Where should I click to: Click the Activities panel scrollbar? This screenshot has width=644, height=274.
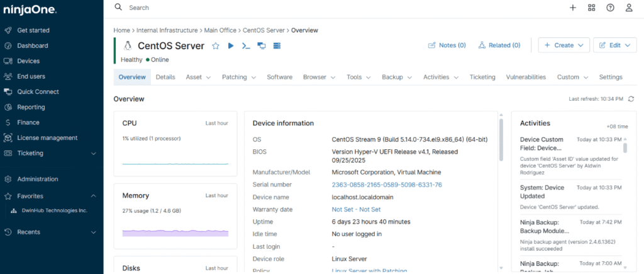click(625, 147)
